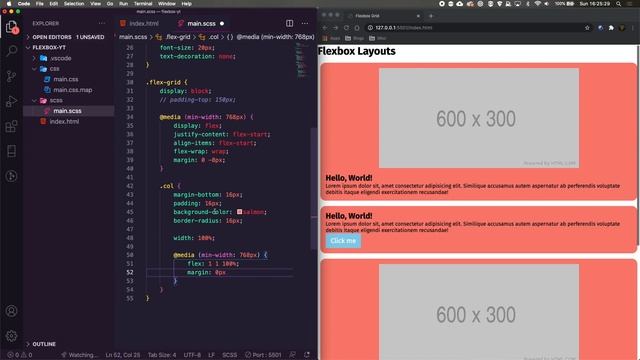
Task: Click Live Server Port 5501 status item
Action: (x=263, y=355)
